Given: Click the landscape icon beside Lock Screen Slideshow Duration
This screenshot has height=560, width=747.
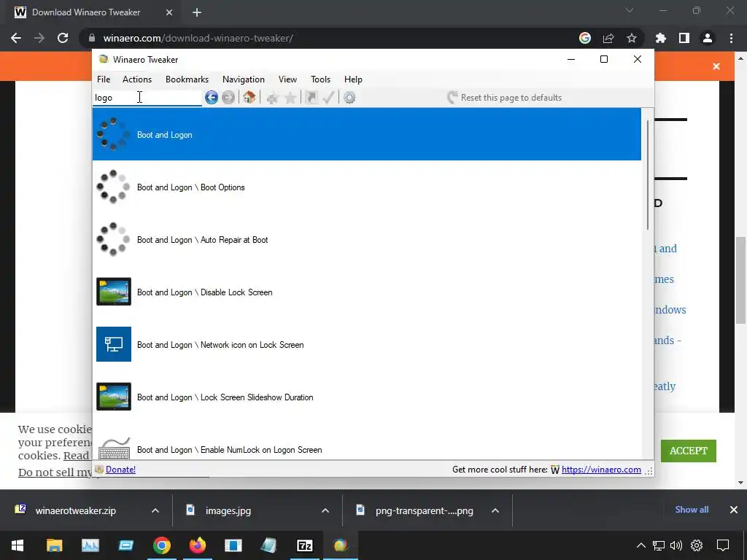Looking at the screenshot, I should pyautogui.click(x=113, y=396).
